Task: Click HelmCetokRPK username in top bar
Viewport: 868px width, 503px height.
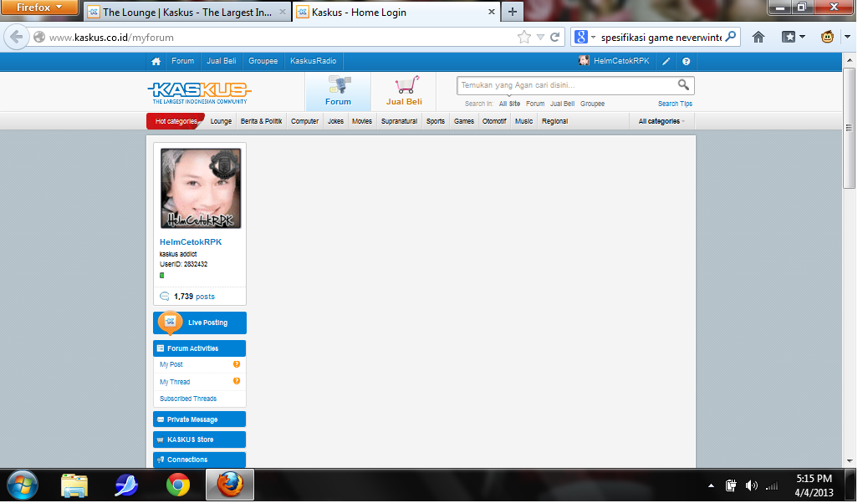Action: 621,61
